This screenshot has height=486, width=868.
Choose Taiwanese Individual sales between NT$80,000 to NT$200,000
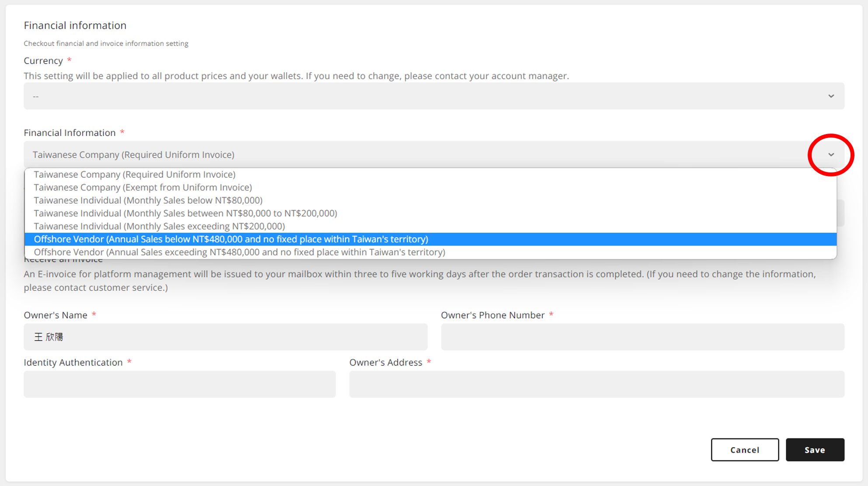(x=185, y=213)
